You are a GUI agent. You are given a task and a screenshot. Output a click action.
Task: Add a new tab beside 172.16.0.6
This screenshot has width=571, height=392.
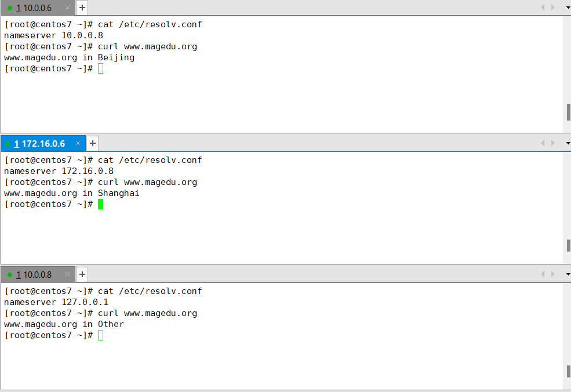[x=93, y=144]
